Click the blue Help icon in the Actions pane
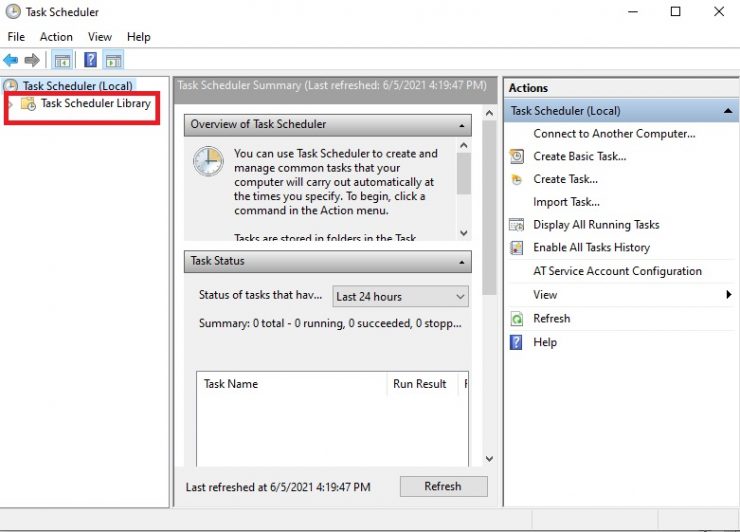Viewport: 740px width, 532px height. 517,342
